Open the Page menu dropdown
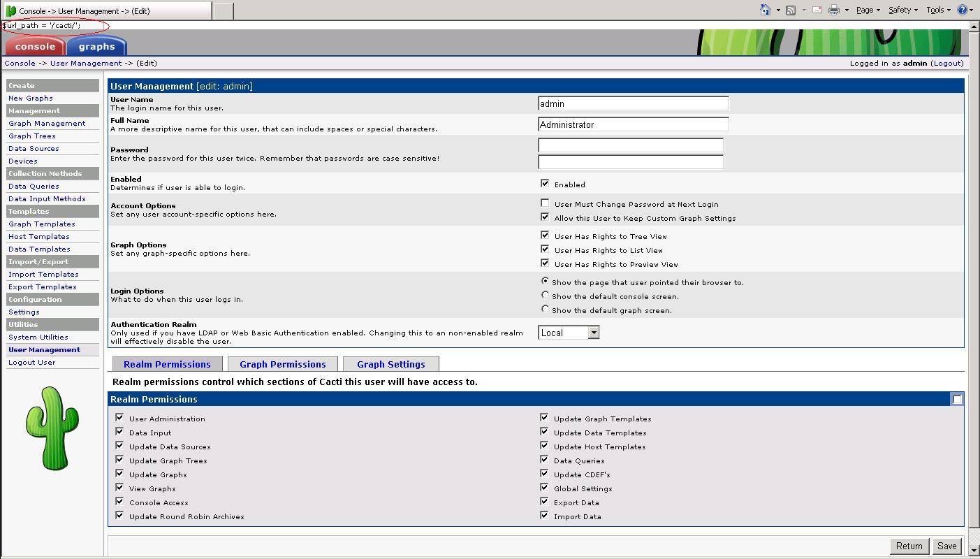Viewport: 980px width, 559px height. (868, 10)
